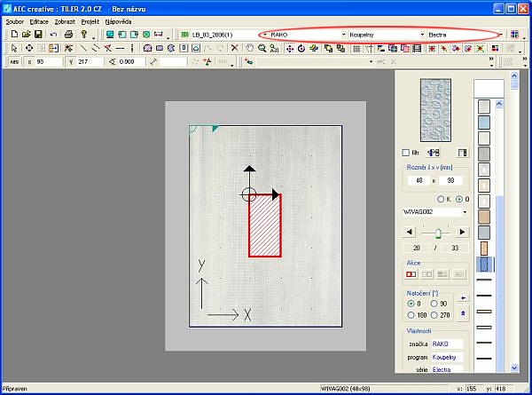Screen dimensions: 532x395
Task: Open the Projekt menu
Action: (90, 21)
